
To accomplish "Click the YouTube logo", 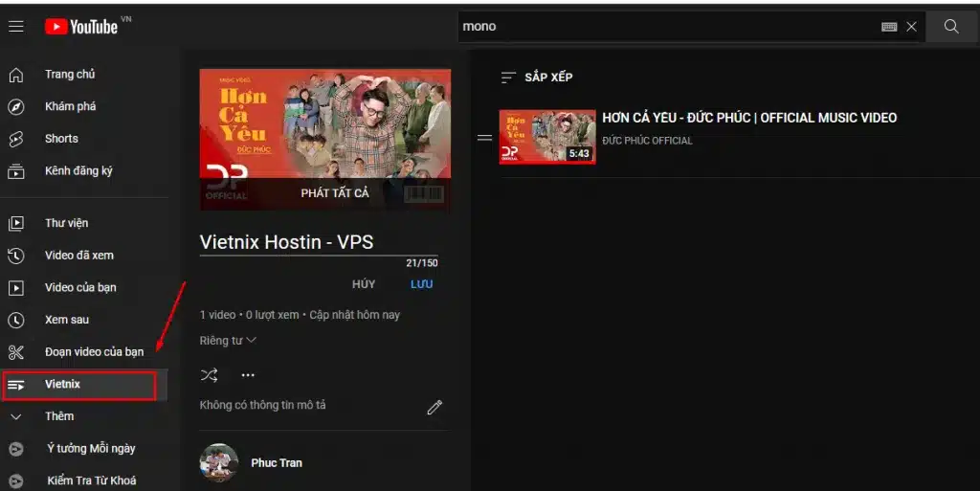I will click(83, 27).
